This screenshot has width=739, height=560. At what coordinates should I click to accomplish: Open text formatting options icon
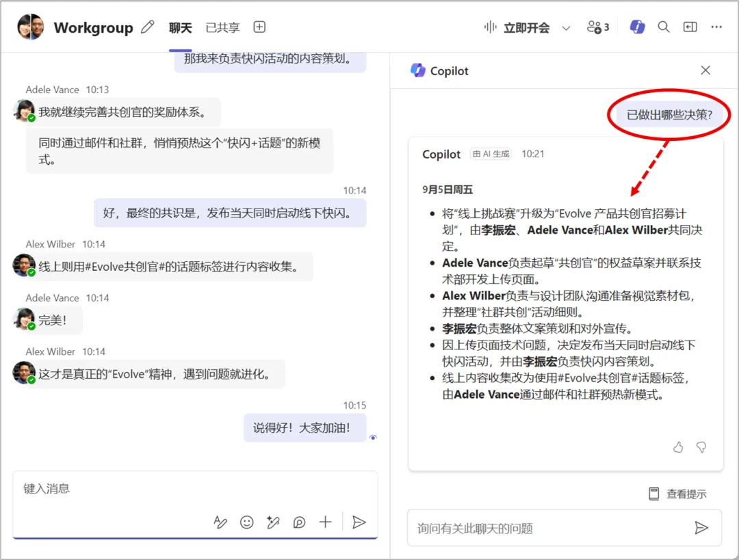click(x=220, y=522)
